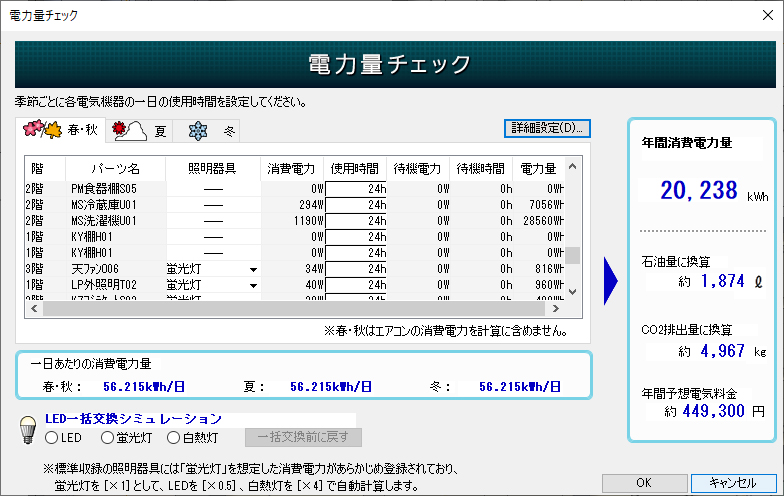Select the LP外照明T02 part name
This screenshot has width=784, height=496.
pyautogui.click(x=104, y=285)
